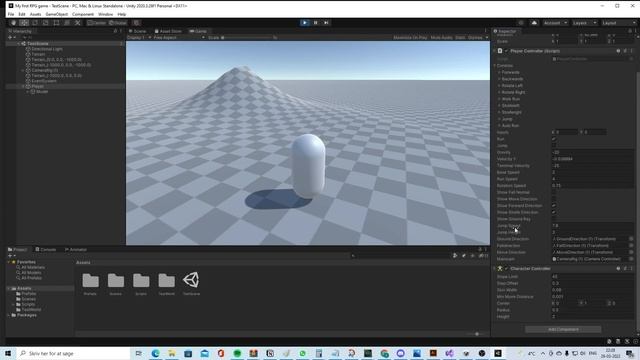The width and height of the screenshot is (640, 360).
Task: Click the Project add plus icon
Action: coord(10,256)
